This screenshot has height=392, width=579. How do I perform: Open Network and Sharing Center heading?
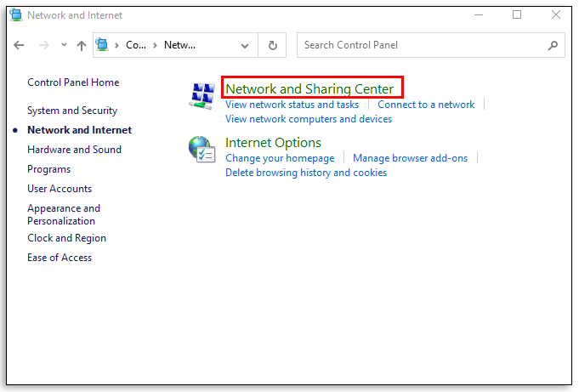[309, 89]
